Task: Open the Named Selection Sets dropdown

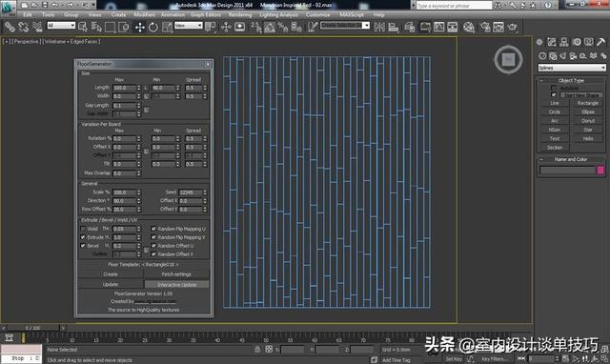Action: click(345, 26)
